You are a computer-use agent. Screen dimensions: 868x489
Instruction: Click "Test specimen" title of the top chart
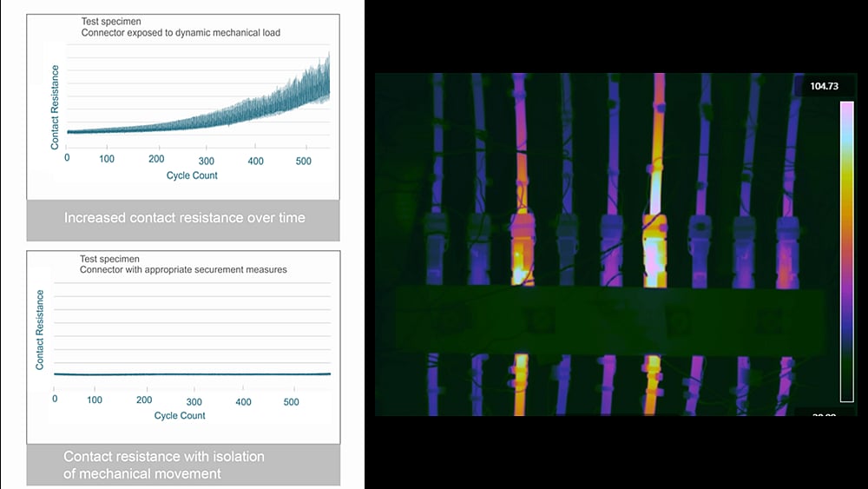point(110,21)
